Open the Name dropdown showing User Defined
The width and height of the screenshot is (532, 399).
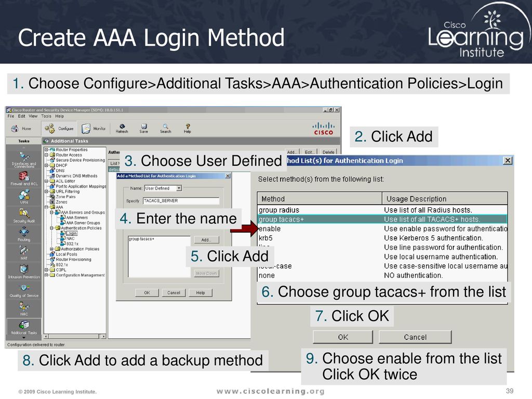(x=179, y=188)
